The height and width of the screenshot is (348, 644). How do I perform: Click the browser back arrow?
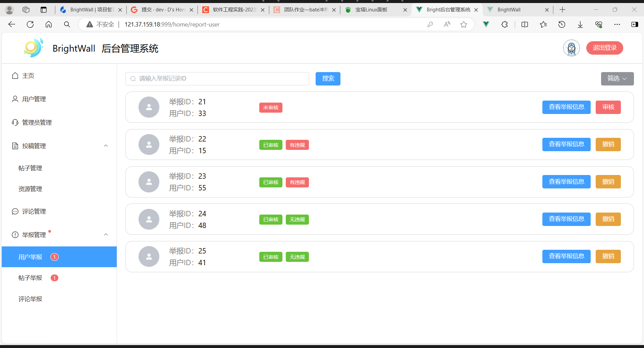[x=12, y=24]
